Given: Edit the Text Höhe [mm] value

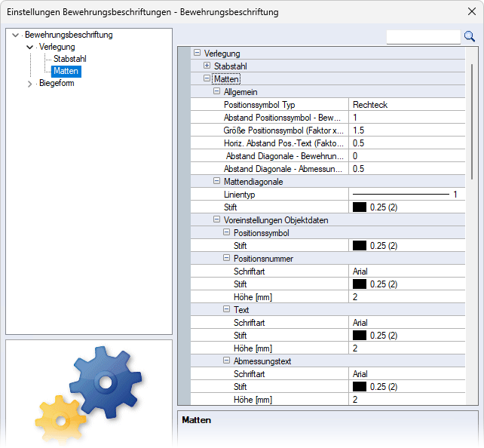Looking at the screenshot, I should pyautogui.click(x=407, y=348).
